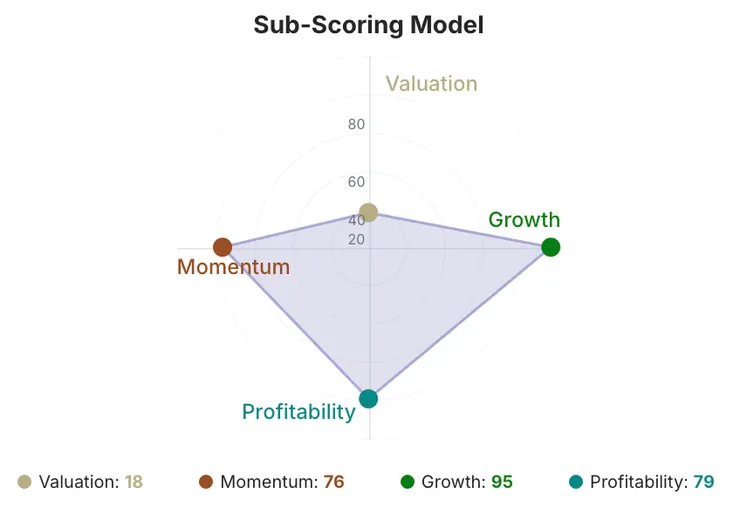This screenshot has width=740, height=508.
Task: Click the Valuation data point on the radar chart
Action: point(369,212)
